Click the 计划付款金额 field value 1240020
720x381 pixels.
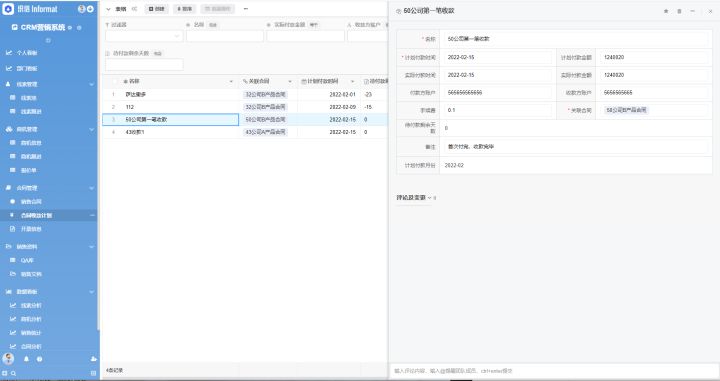[x=653, y=57]
